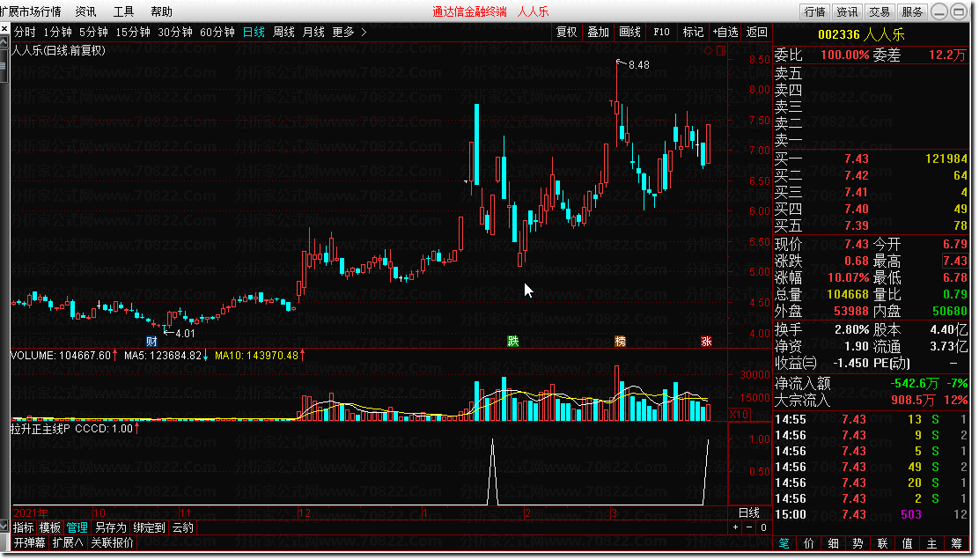Click the diamond icon above the price axis

[708, 50]
